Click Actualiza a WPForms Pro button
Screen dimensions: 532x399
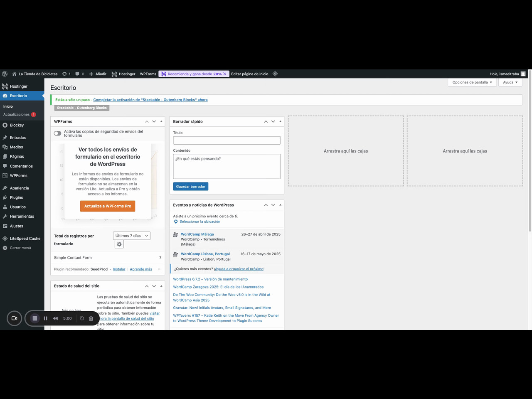tap(108, 206)
